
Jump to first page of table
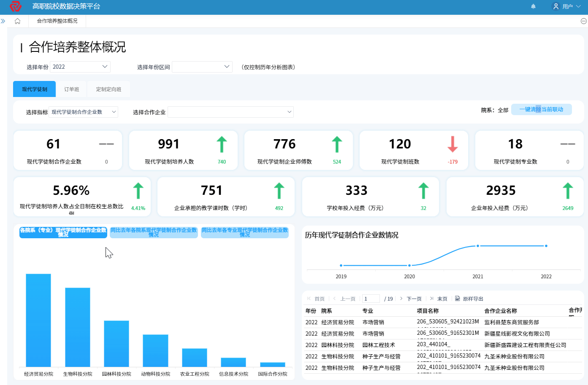(x=316, y=299)
